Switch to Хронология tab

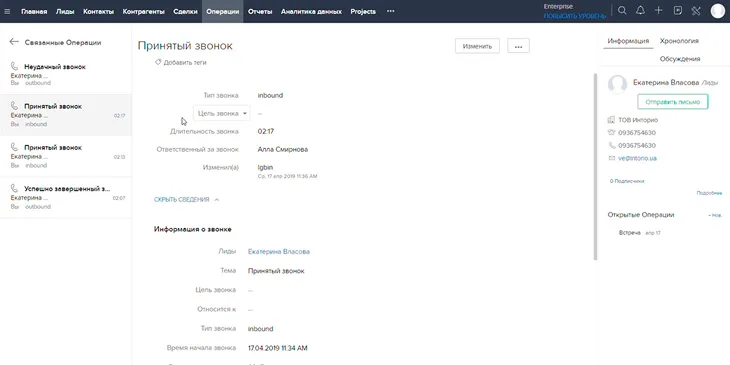(679, 41)
